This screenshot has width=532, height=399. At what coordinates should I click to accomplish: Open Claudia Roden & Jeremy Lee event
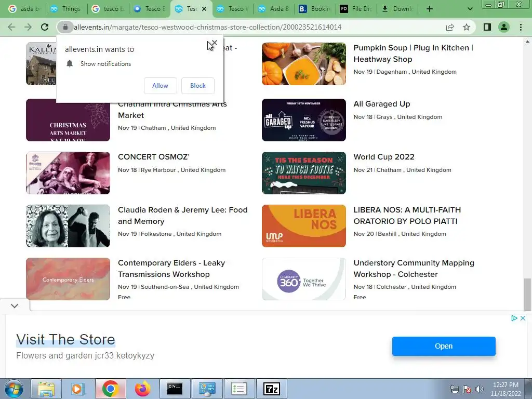tap(182, 216)
